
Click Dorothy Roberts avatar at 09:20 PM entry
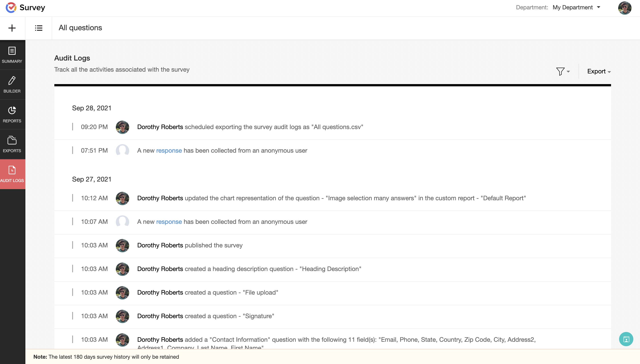click(122, 127)
